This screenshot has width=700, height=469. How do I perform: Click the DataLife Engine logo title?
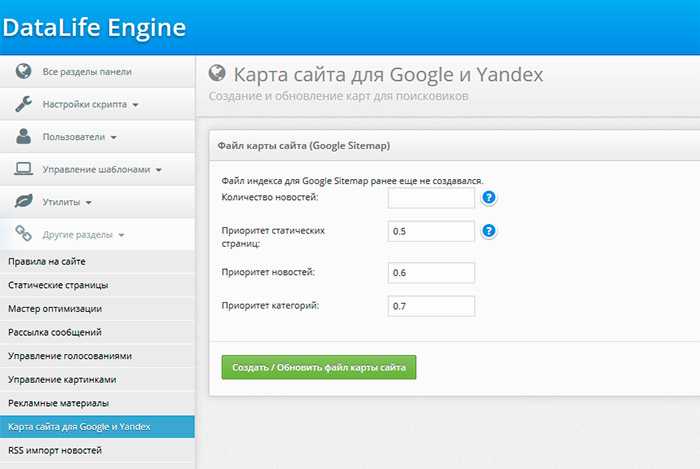click(94, 28)
